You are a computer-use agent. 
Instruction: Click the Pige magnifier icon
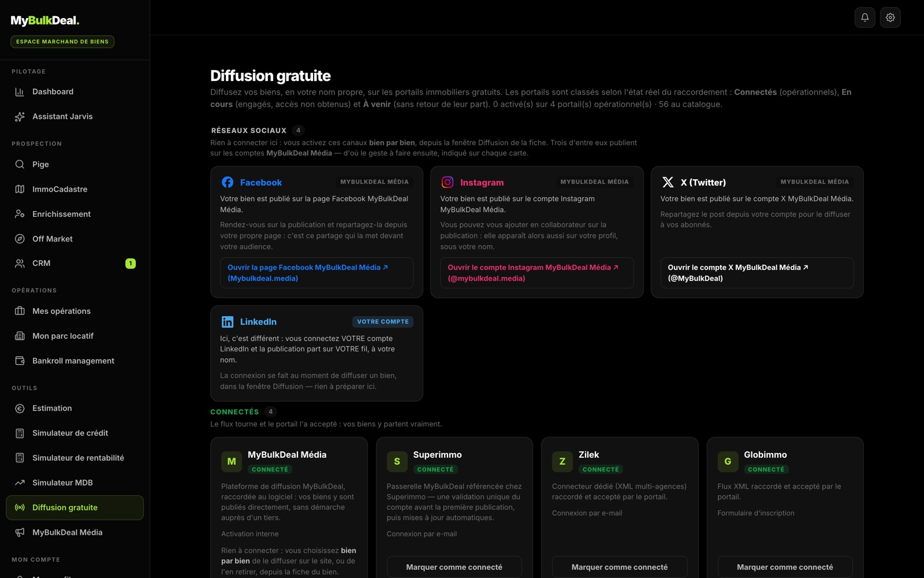tap(20, 164)
